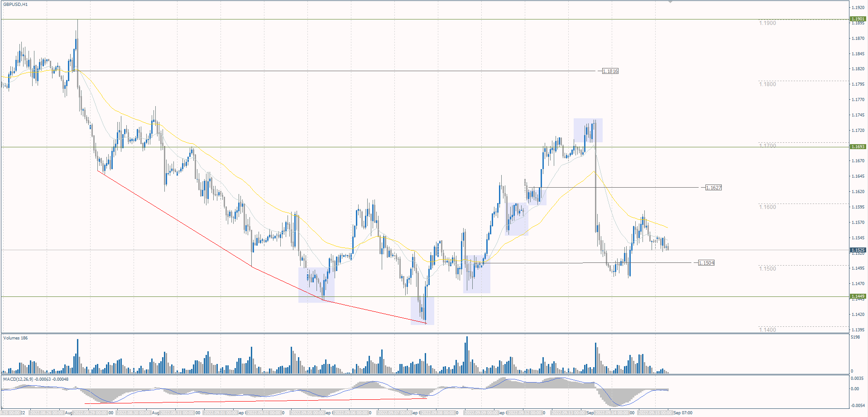Select the GBPUSD,H1 chart title label
The width and height of the screenshot is (868, 417).
click(x=15, y=5)
